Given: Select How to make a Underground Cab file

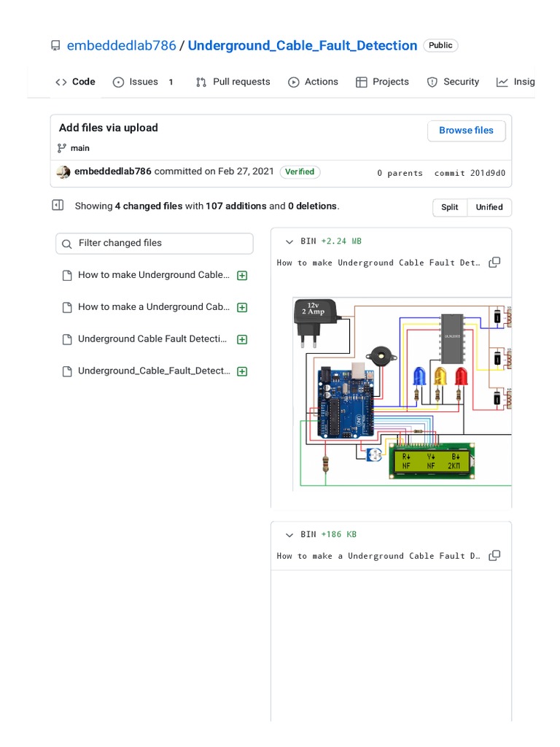Looking at the screenshot, I should coord(155,307).
